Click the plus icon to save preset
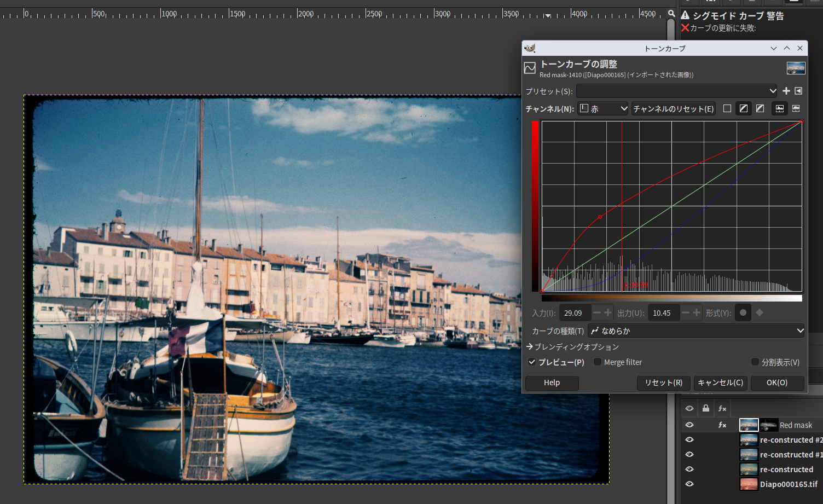Viewport: 823px width, 504px height. click(x=786, y=91)
